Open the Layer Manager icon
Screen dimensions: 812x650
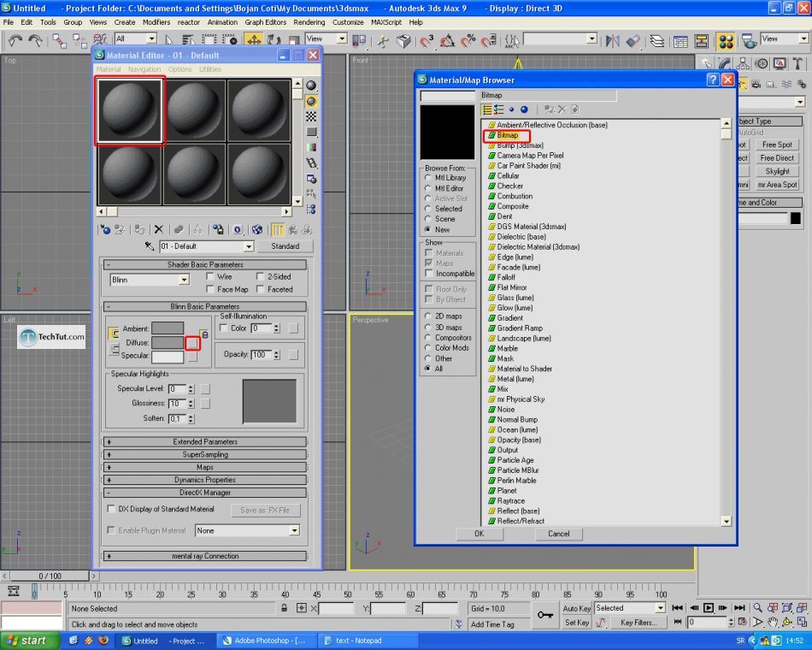tap(656, 40)
